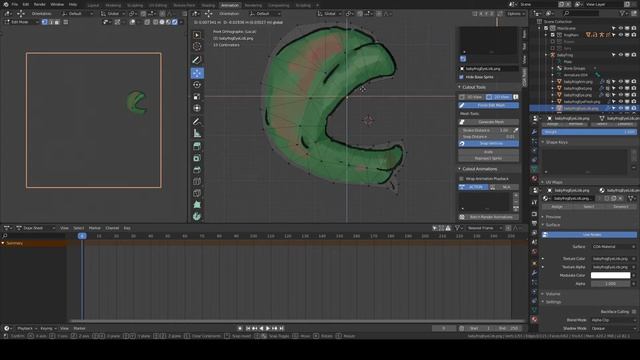
Task: Open the Dope Sheet Channel menu
Action: 112,228
